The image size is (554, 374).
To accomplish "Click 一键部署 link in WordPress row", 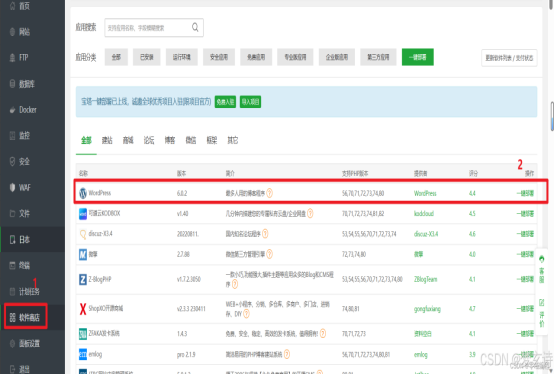I will pos(525,193).
